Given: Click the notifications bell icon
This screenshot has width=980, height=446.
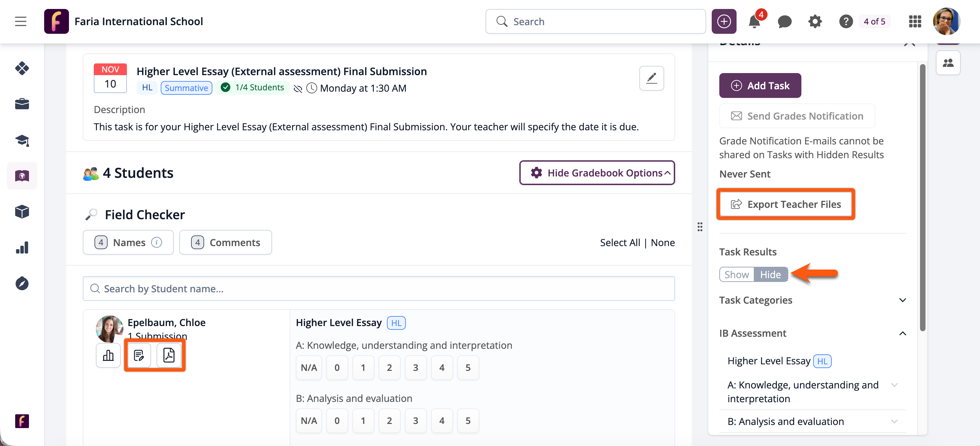Looking at the screenshot, I should pos(754,22).
